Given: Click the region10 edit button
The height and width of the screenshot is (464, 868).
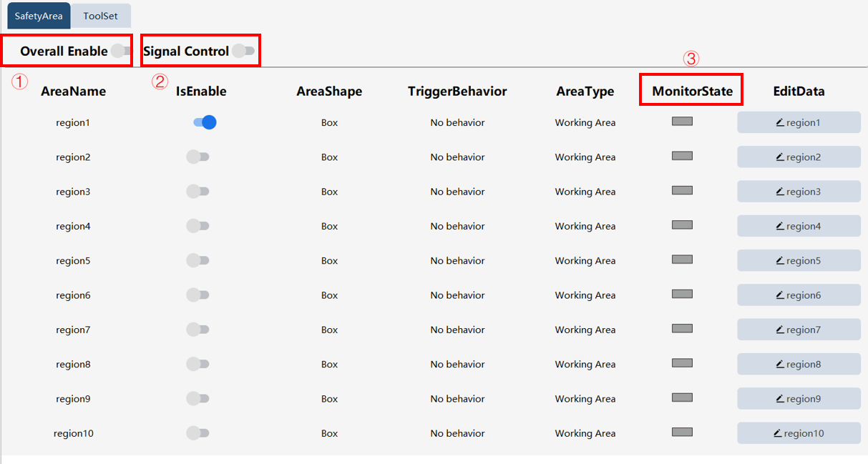Looking at the screenshot, I should tap(799, 433).
